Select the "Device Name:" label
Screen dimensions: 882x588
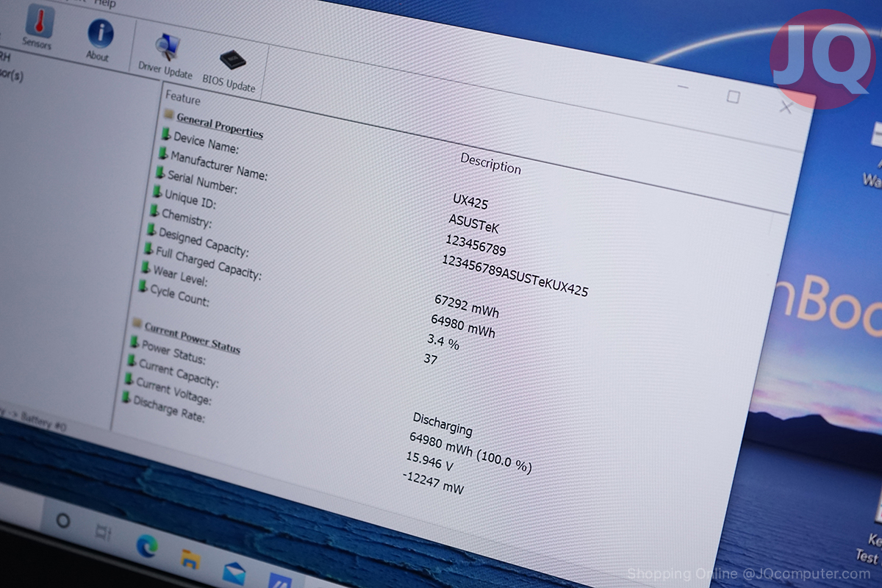(207, 143)
